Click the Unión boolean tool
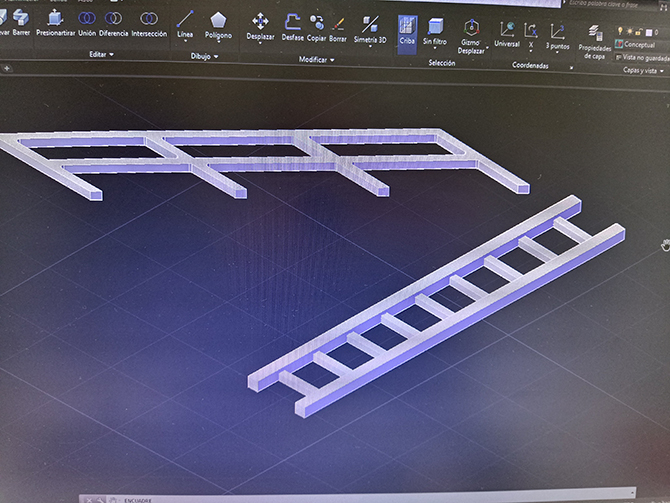This screenshot has height=503, width=670. [x=88, y=23]
